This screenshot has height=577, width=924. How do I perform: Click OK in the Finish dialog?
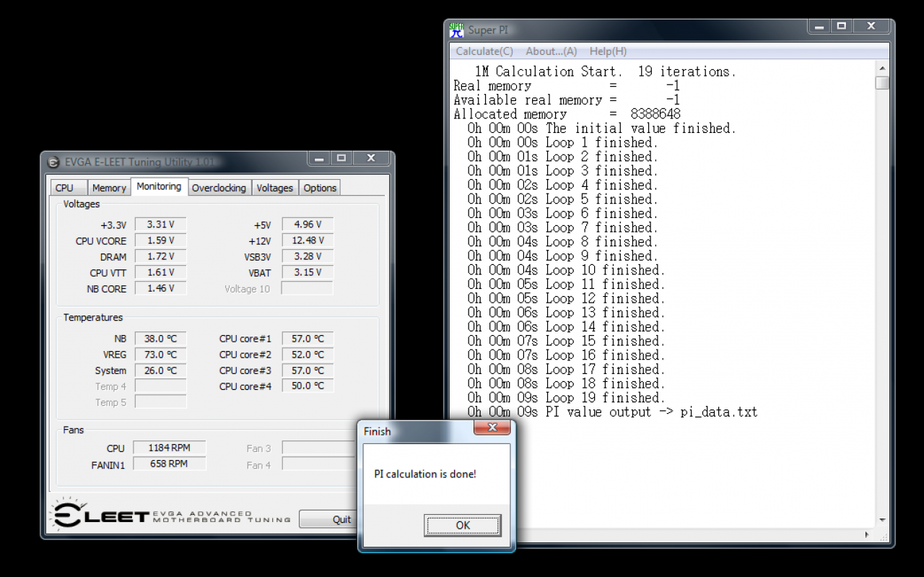click(x=463, y=525)
